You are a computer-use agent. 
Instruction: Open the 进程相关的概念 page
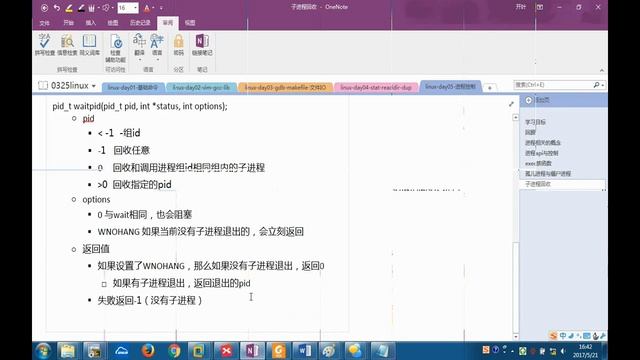(x=542, y=142)
